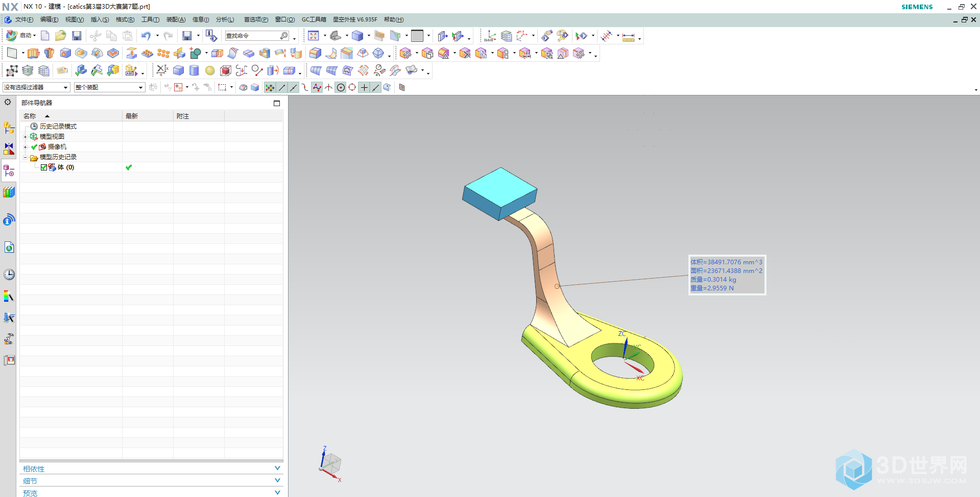The height and width of the screenshot is (497, 980).
Task: Click the New file icon
Action: tap(45, 36)
